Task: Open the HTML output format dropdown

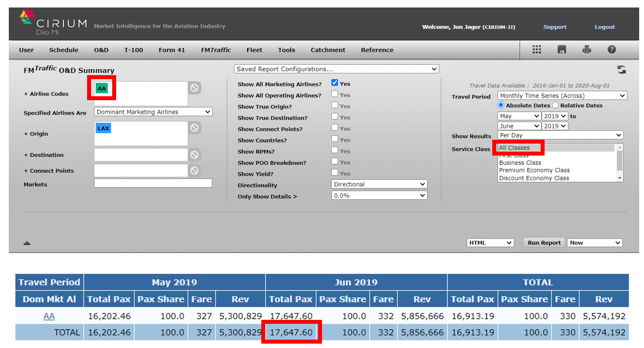Action: pyautogui.click(x=490, y=243)
